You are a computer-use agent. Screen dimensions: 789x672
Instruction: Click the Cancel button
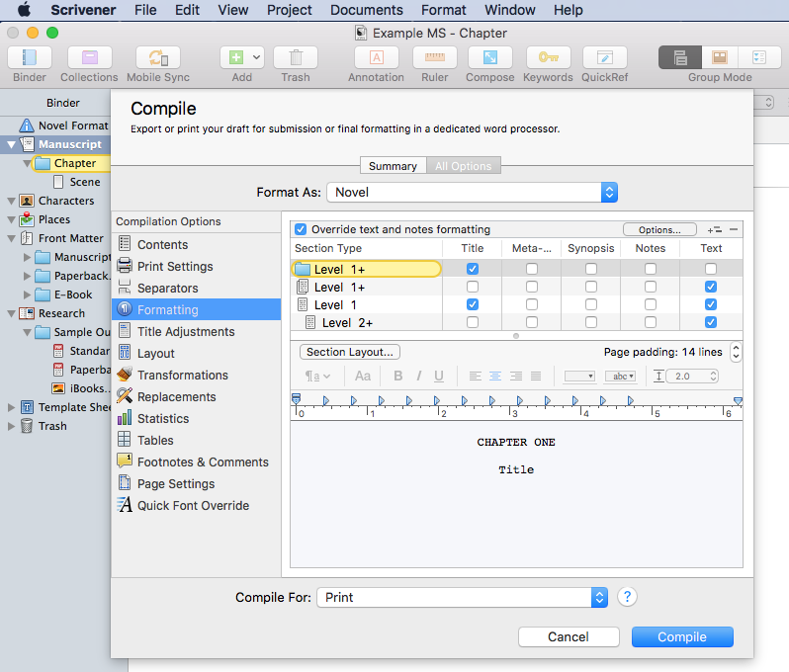[569, 636]
